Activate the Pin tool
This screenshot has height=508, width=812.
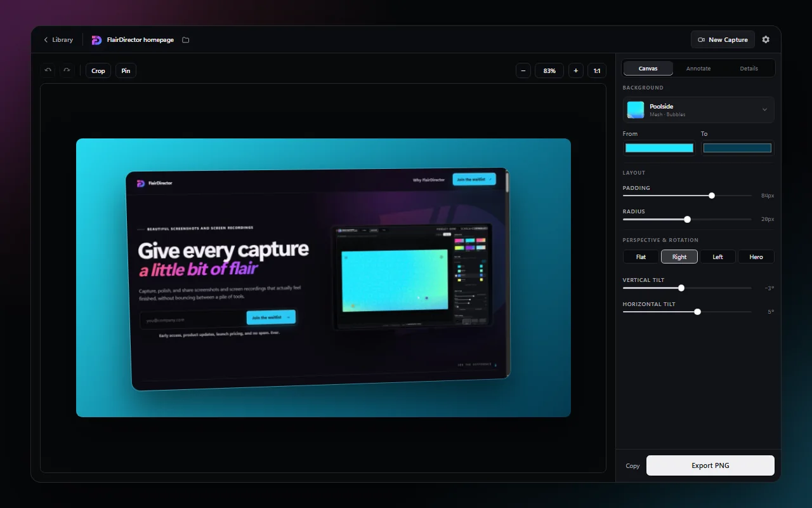pyautogui.click(x=126, y=70)
